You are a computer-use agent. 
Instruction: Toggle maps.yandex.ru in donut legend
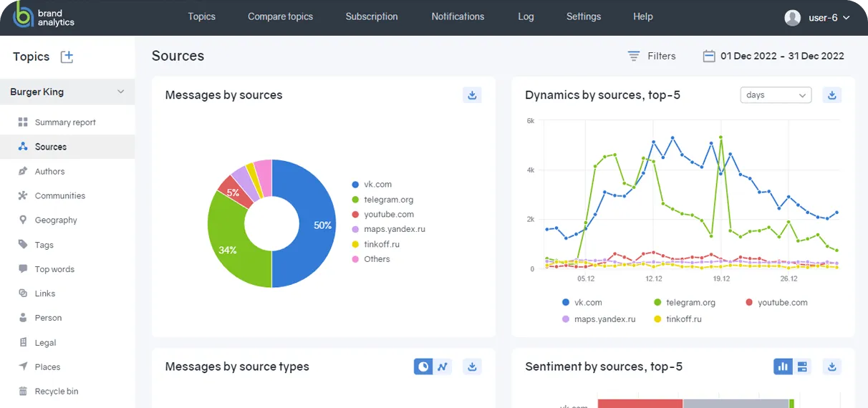click(x=388, y=229)
